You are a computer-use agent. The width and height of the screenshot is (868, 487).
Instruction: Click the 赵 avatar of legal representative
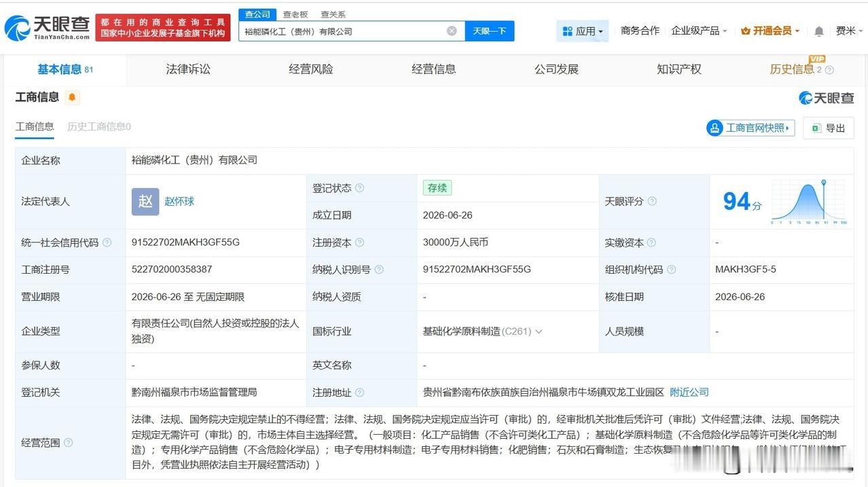tap(145, 202)
